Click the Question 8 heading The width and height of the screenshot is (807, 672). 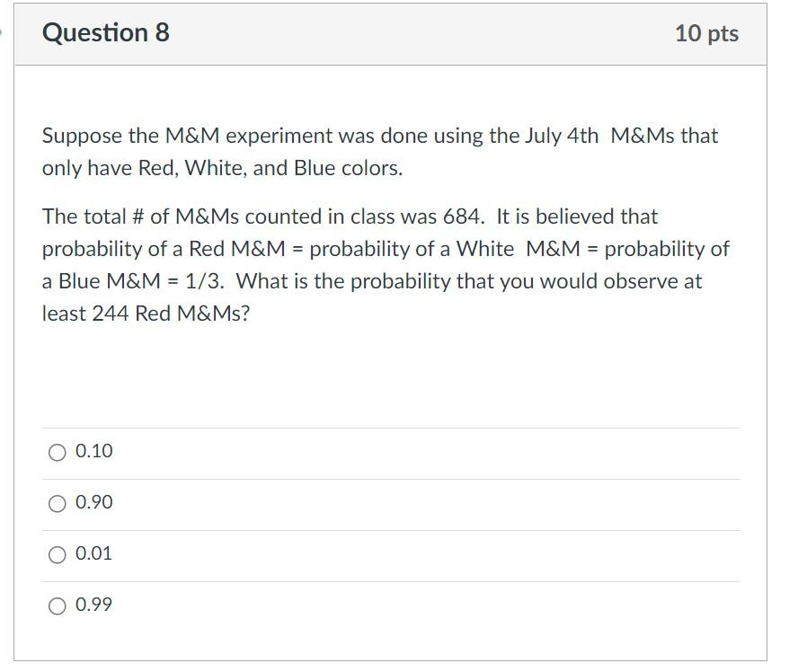pos(105,33)
